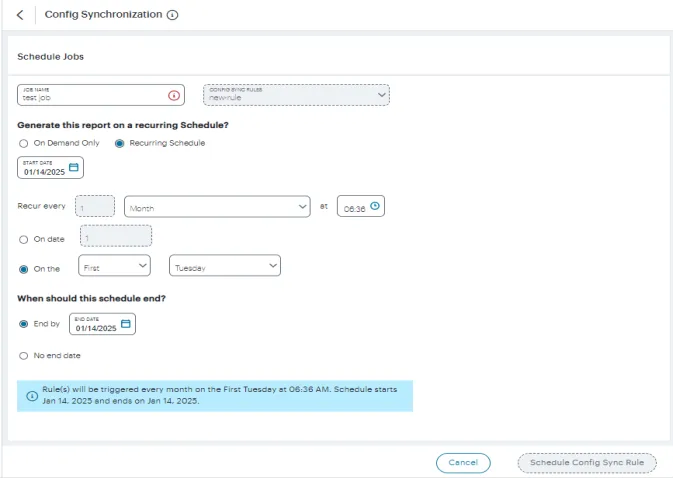Open the Month recurrence unit dropdown
The height and width of the screenshot is (478, 673).
coord(217,206)
